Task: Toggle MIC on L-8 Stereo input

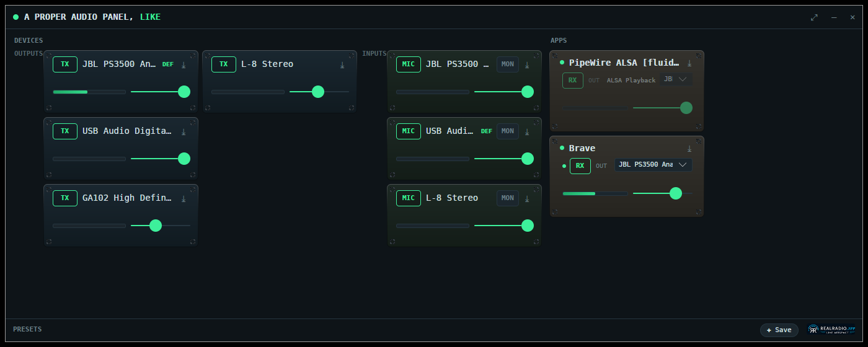Action: coord(409,198)
